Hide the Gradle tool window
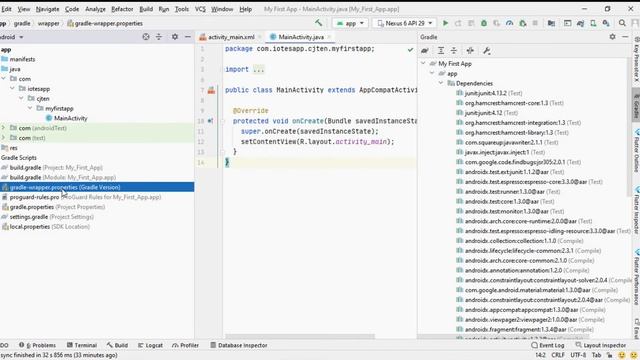The width and height of the screenshot is (640, 360). tap(625, 37)
